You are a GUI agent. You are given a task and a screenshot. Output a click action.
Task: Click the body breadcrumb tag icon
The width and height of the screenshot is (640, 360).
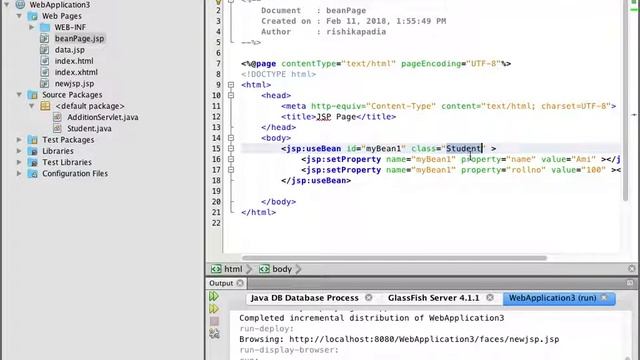pos(264,269)
